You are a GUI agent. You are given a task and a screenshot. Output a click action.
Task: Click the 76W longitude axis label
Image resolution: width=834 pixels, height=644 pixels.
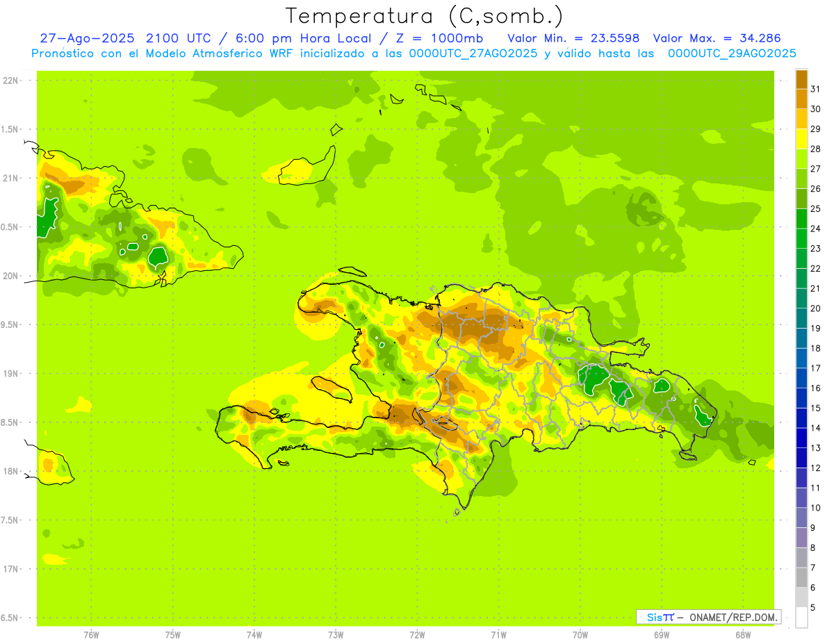[x=91, y=635]
